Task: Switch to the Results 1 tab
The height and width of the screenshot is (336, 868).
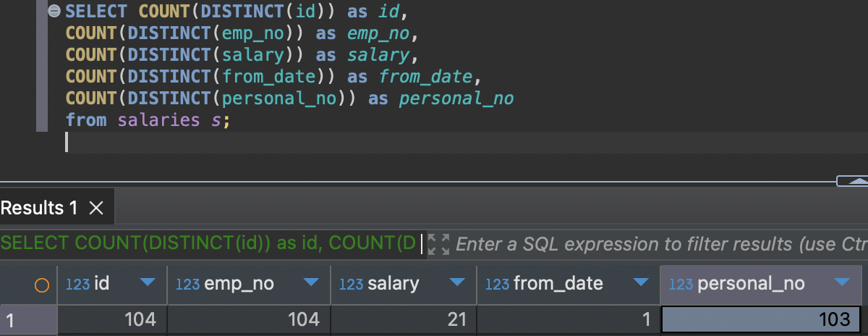Action: point(40,209)
